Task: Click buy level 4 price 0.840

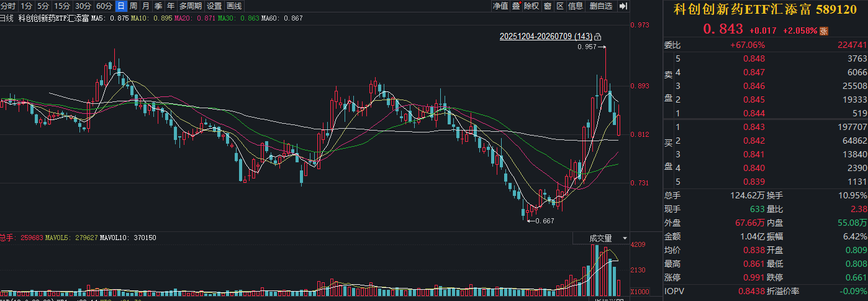Action: pos(754,168)
